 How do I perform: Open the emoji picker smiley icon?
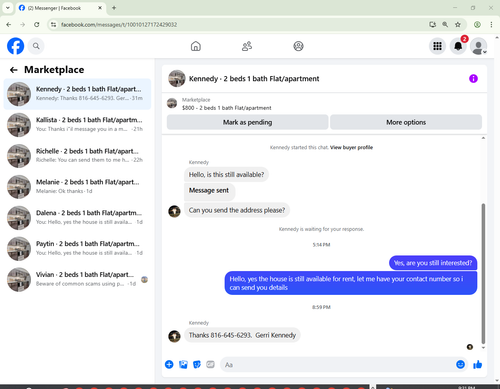pos(460,364)
